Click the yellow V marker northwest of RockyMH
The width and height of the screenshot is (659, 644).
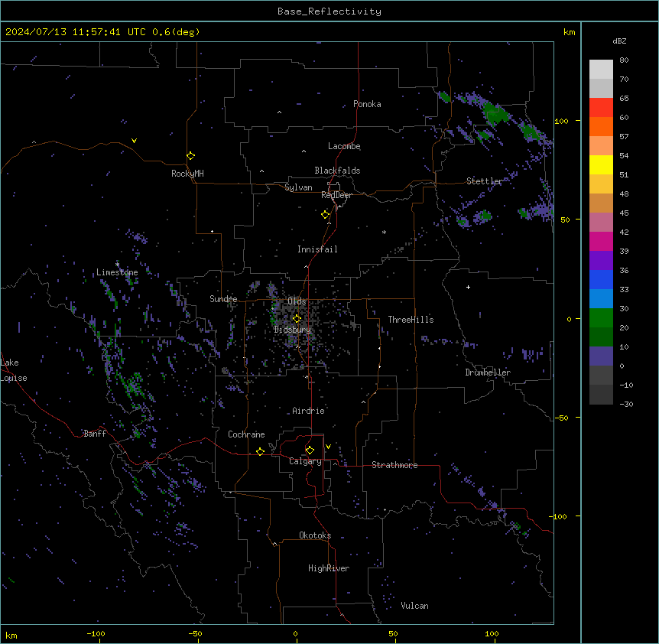pyautogui.click(x=134, y=141)
